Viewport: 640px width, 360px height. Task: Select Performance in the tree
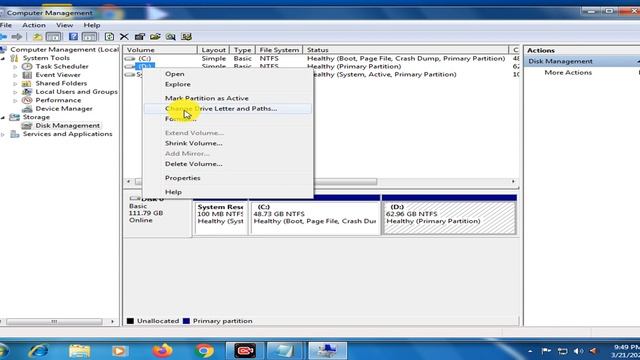tap(58, 100)
